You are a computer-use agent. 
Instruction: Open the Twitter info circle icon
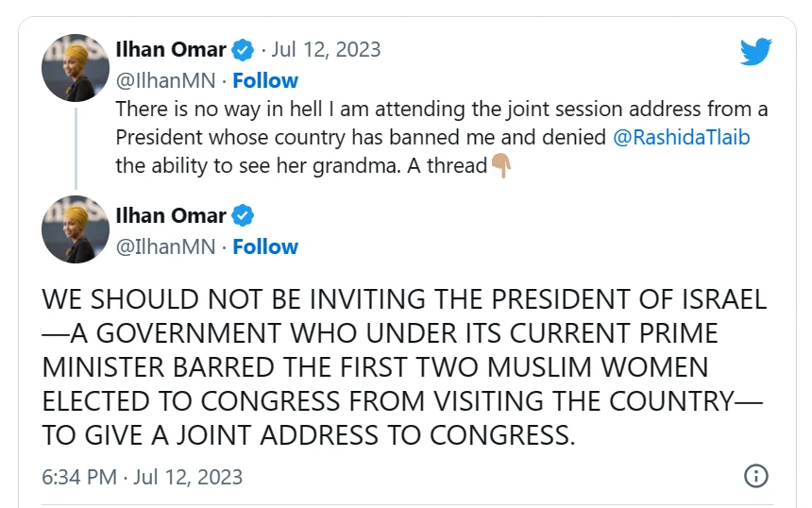[755, 476]
